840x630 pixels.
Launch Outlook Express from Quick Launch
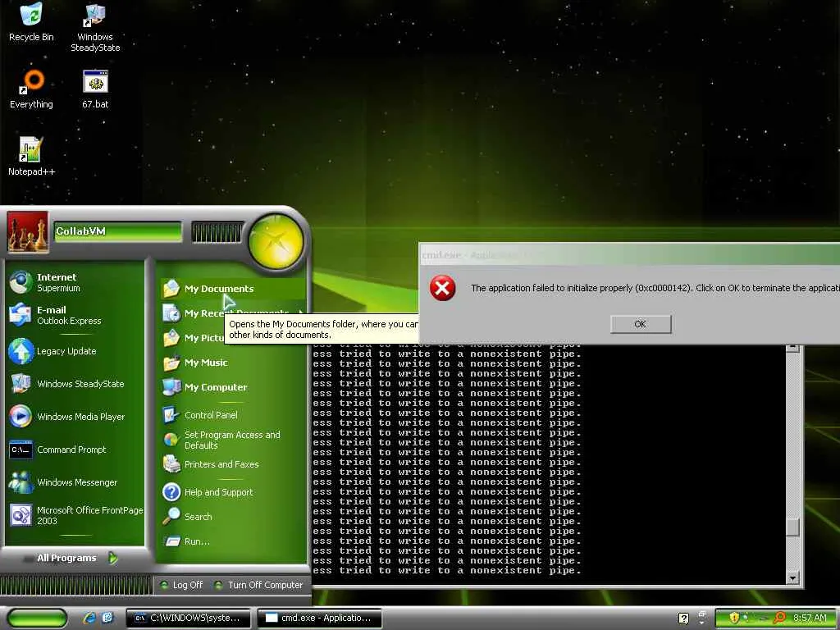(x=107, y=619)
